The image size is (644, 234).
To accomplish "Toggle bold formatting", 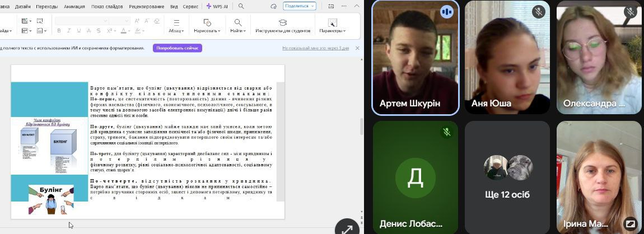I will (x=59, y=31).
